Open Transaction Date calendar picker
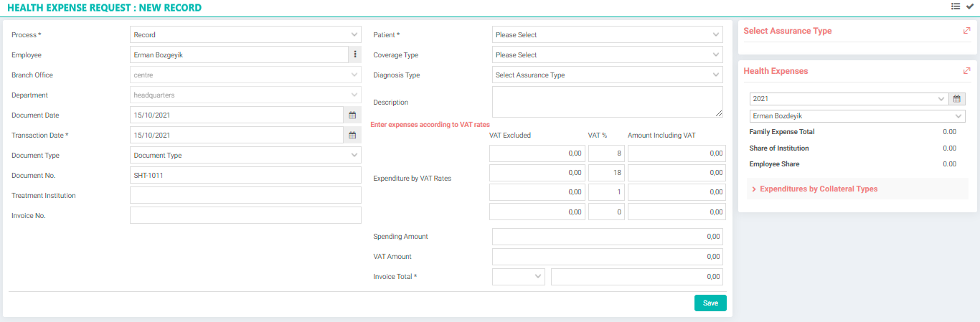The height and width of the screenshot is (322, 980). (x=352, y=135)
